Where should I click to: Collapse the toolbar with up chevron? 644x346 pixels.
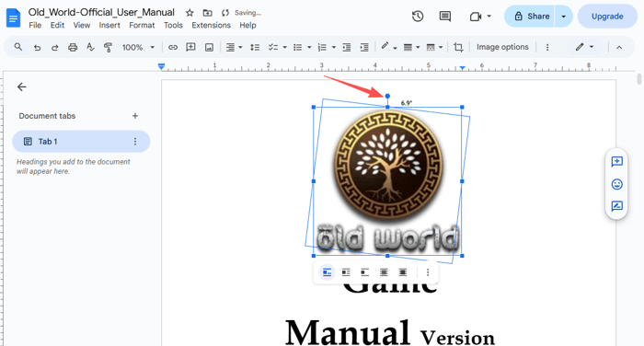pos(619,47)
